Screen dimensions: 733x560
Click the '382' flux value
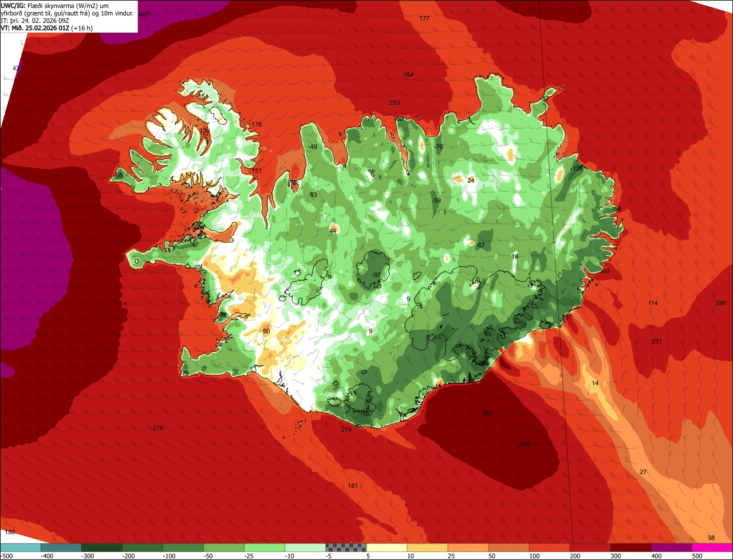(x=487, y=413)
